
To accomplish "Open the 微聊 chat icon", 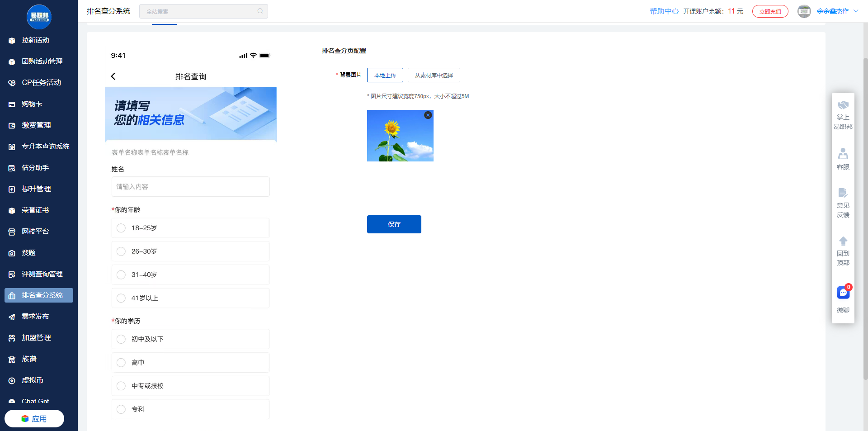I will coord(843,293).
